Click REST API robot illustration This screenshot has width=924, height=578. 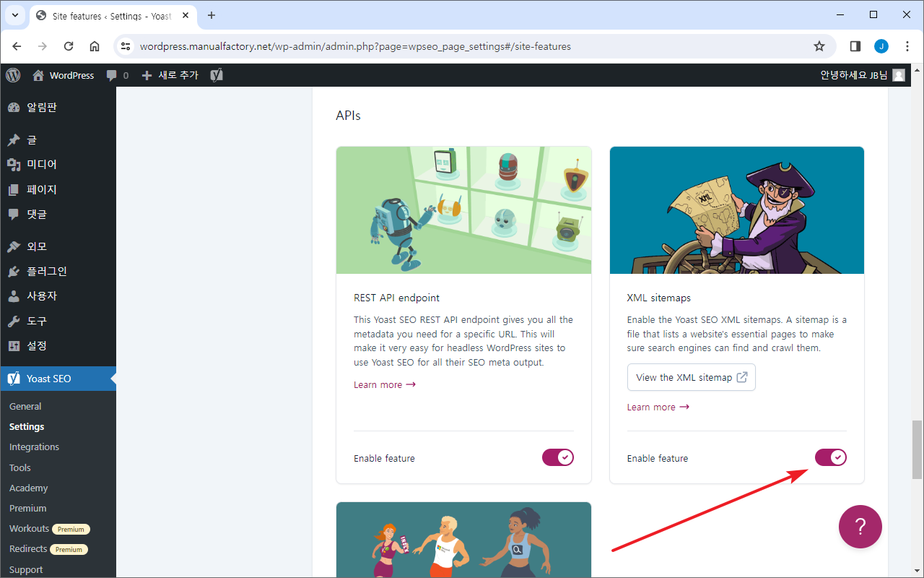click(x=463, y=210)
